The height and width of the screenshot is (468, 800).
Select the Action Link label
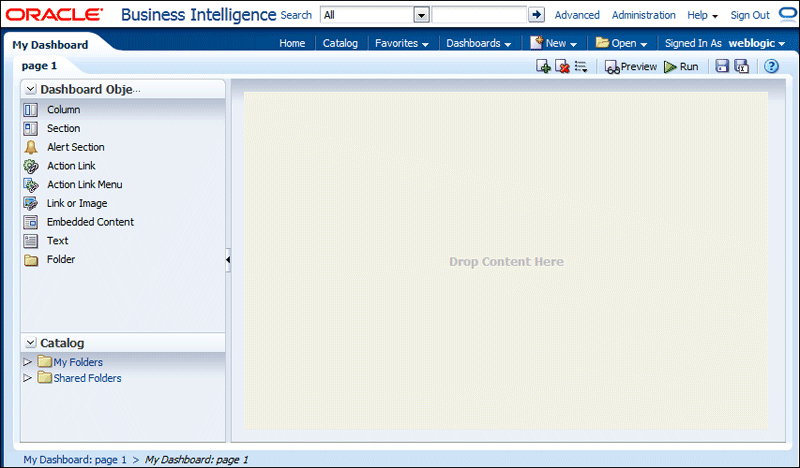[71, 166]
